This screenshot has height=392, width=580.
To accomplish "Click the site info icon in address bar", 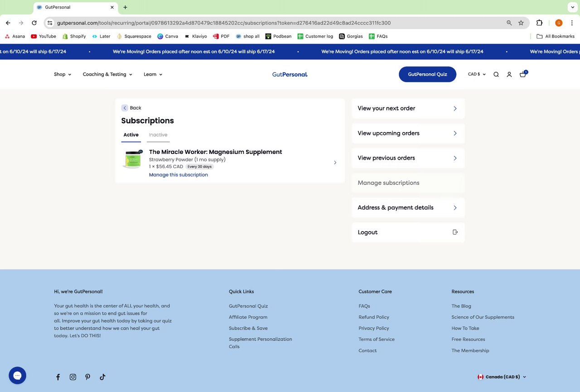I will point(50,23).
